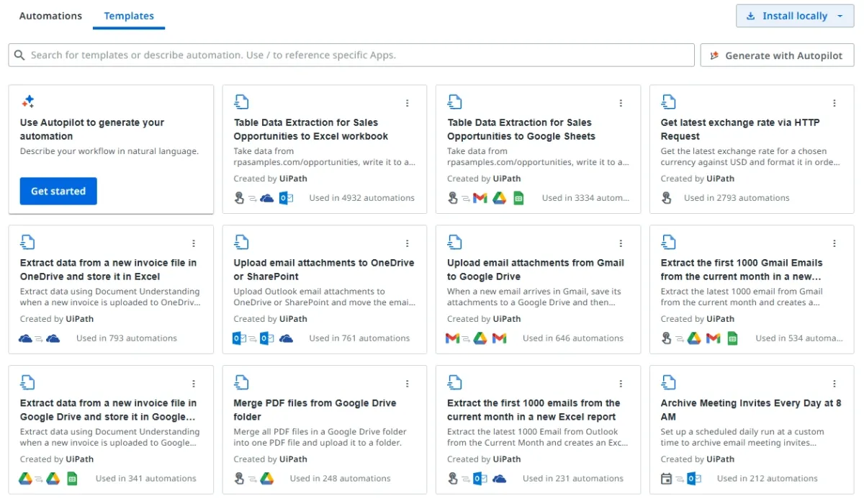Click 'Used in 212 automations' text

[x=768, y=479]
